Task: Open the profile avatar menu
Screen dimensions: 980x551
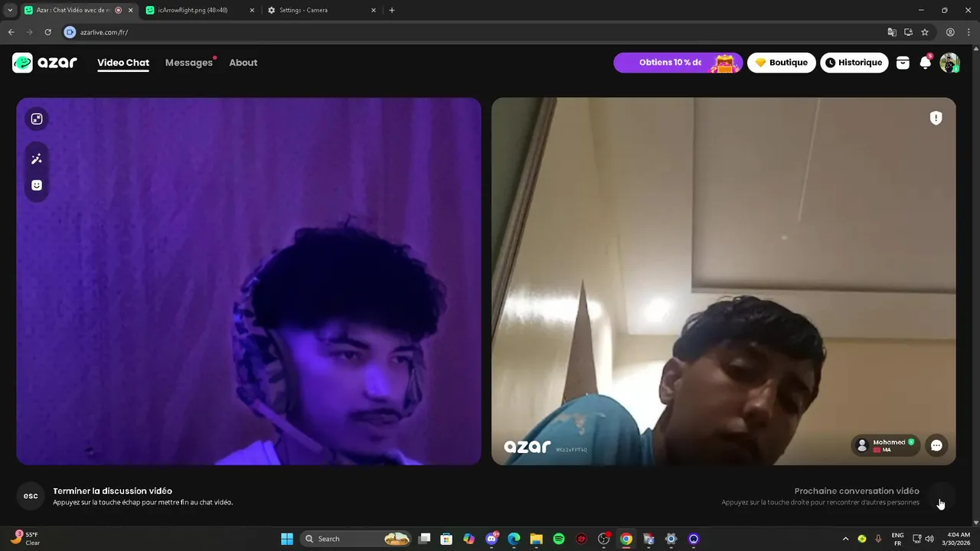Action: point(949,63)
